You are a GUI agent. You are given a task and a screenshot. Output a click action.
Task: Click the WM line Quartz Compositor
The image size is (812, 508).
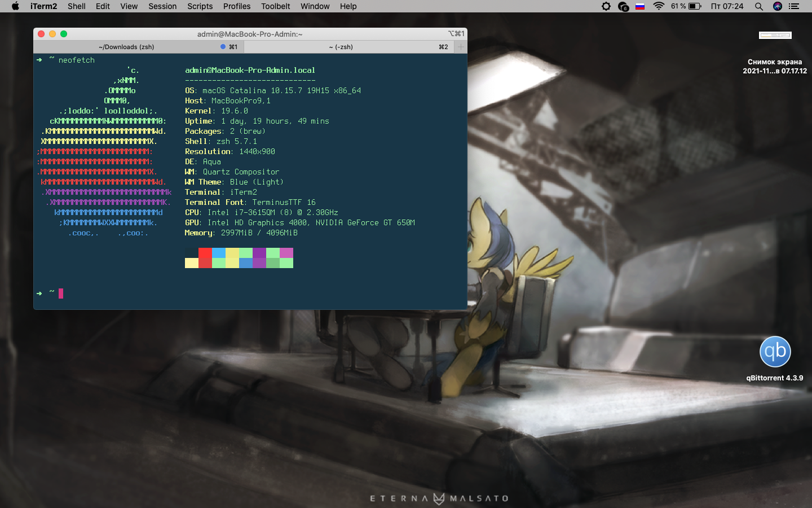click(232, 172)
